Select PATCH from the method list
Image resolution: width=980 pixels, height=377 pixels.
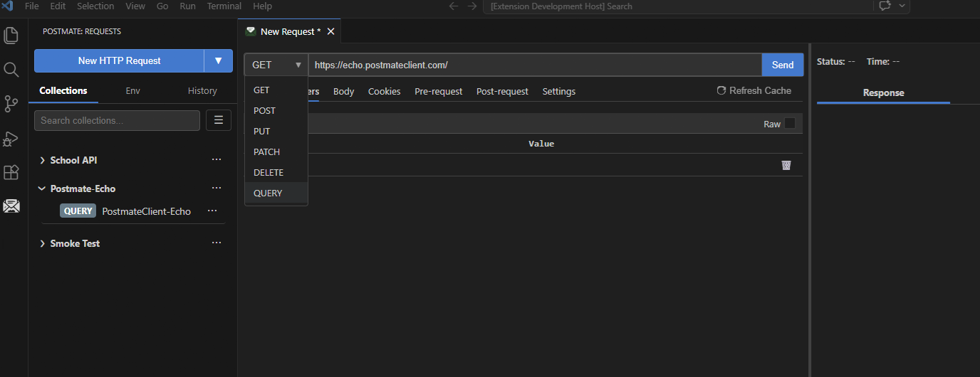coord(276,152)
